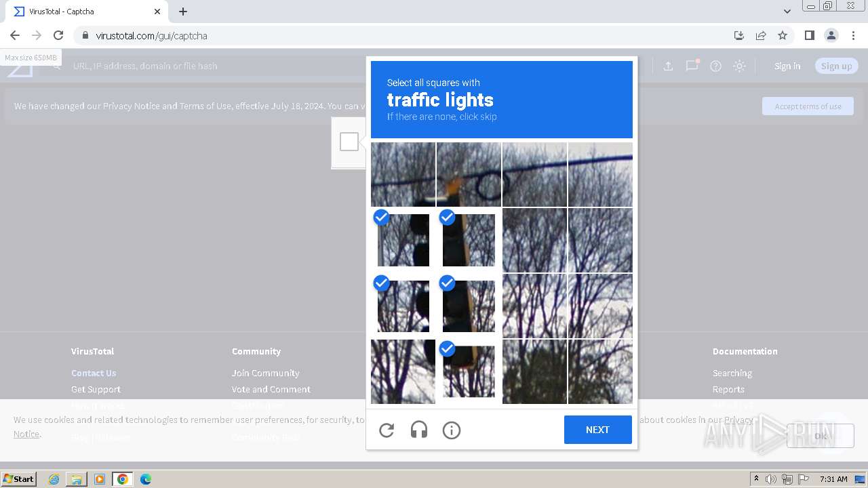Share this page icon
This screenshot has width=868, height=488.
761,35
